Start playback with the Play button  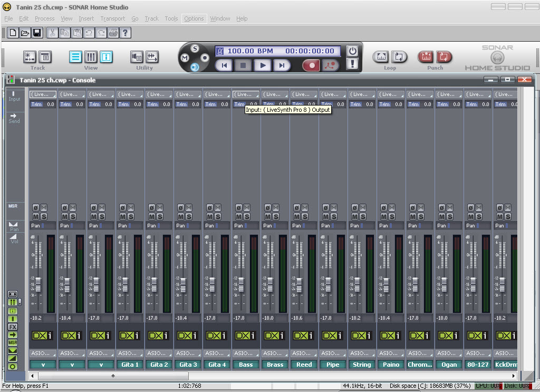tap(263, 65)
